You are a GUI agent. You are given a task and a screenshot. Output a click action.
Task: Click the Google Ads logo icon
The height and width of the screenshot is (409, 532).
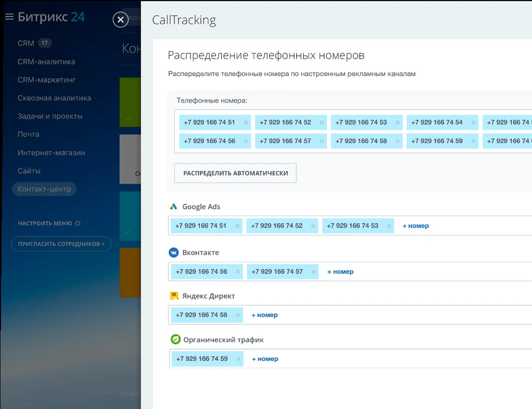[174, 207]
